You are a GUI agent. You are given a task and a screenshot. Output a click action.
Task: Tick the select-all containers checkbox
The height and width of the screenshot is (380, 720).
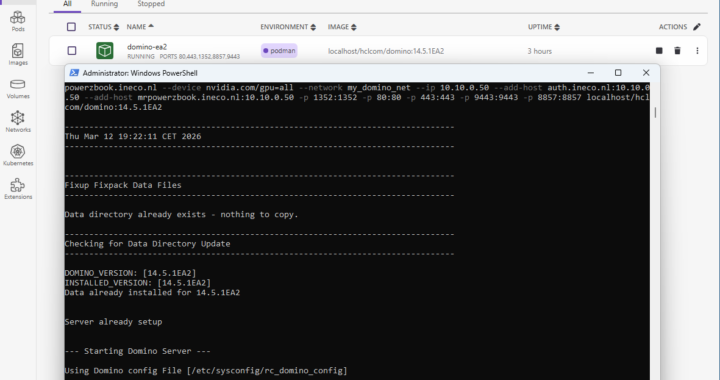tap(71, 27)
